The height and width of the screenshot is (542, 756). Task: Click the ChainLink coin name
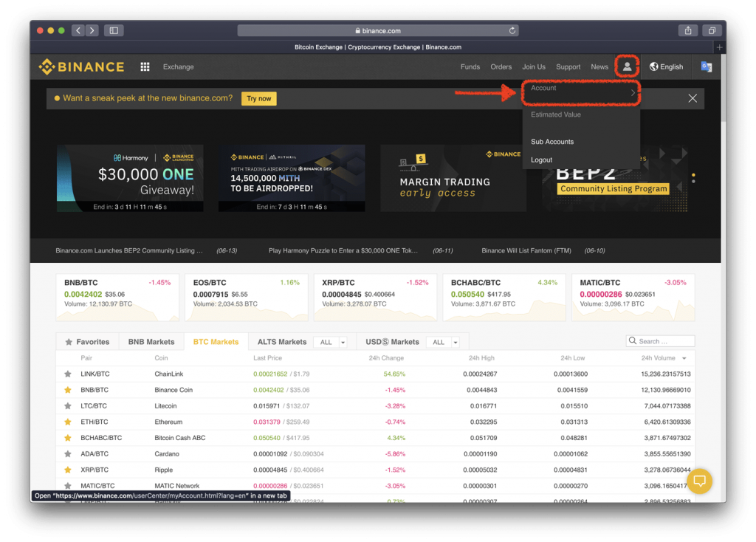click(x=169, y=374)
